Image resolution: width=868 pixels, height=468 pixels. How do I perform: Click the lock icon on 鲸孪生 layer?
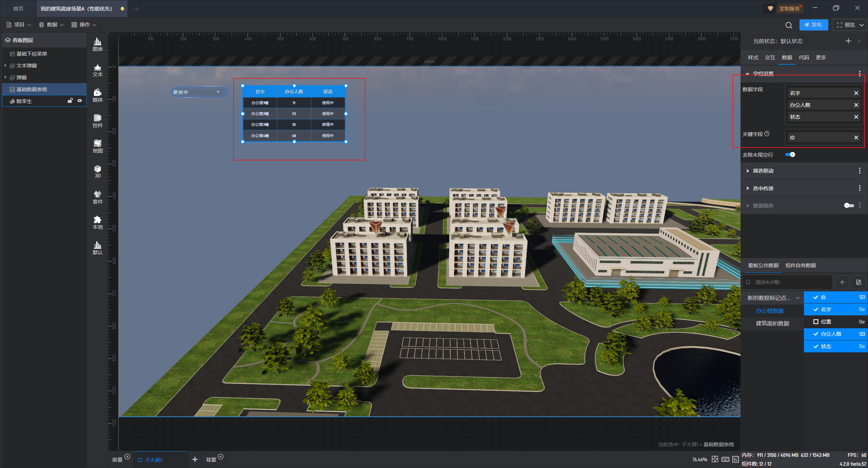tap(70, 101)
